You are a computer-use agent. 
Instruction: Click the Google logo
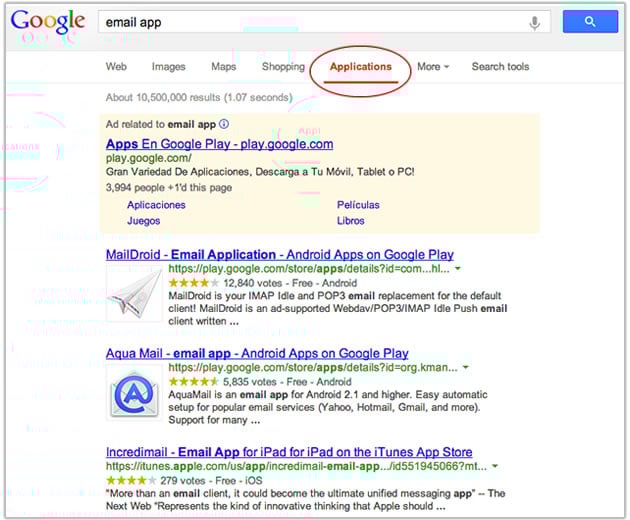tap(47, 21)
